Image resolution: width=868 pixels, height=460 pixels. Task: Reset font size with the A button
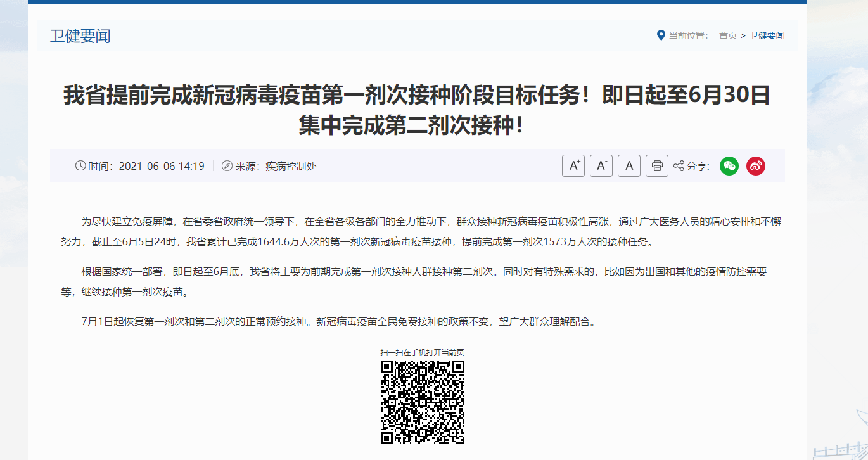(629, 165)
